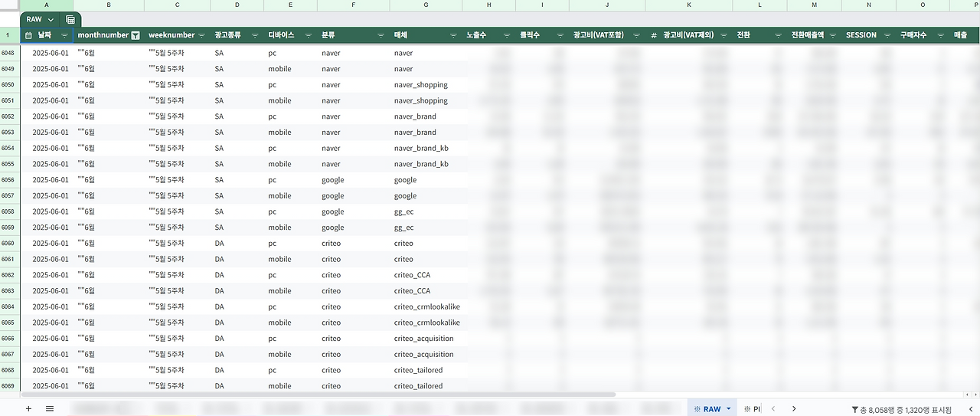
Task: Open the weeknumber column filter
Action: pyautogui.click(x=201, y=35)
